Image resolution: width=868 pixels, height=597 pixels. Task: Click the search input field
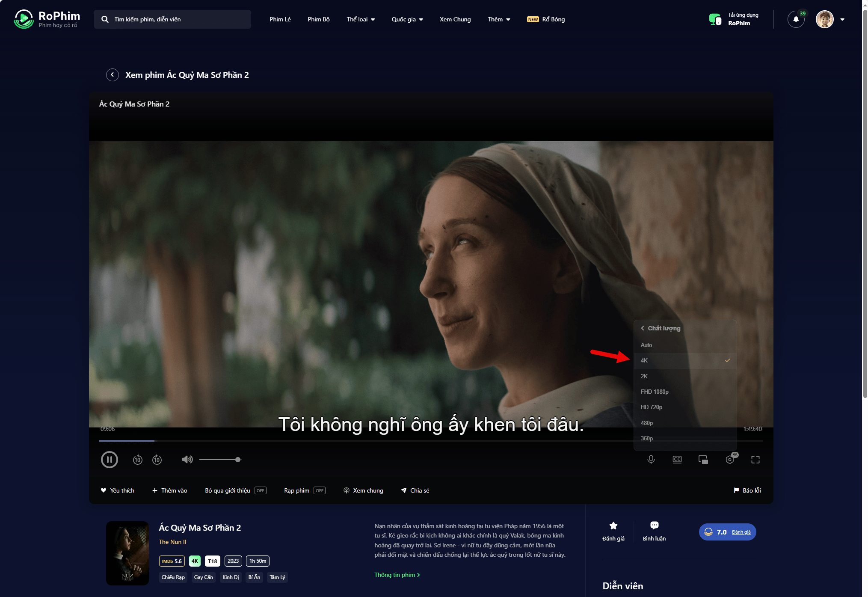click(x=172, y=19)
